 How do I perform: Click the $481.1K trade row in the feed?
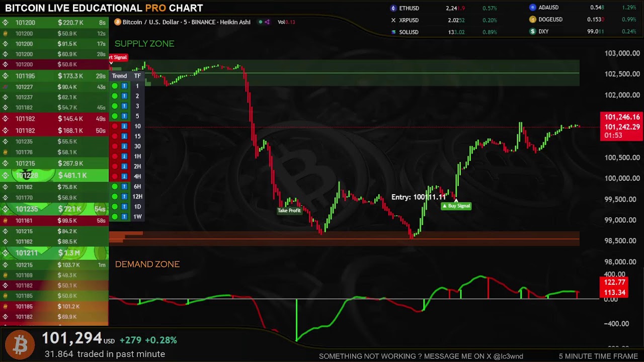tap(54, 175)
